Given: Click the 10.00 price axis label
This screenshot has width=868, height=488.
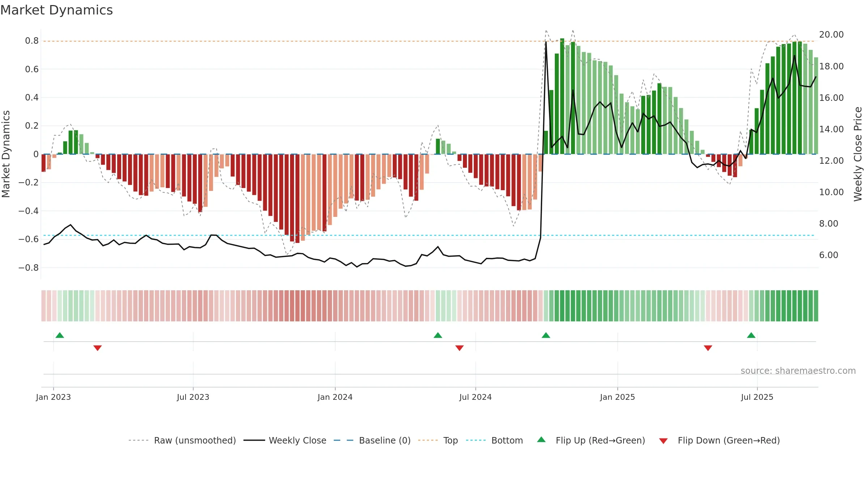Looking at the screenshot, I should [831, 192].
